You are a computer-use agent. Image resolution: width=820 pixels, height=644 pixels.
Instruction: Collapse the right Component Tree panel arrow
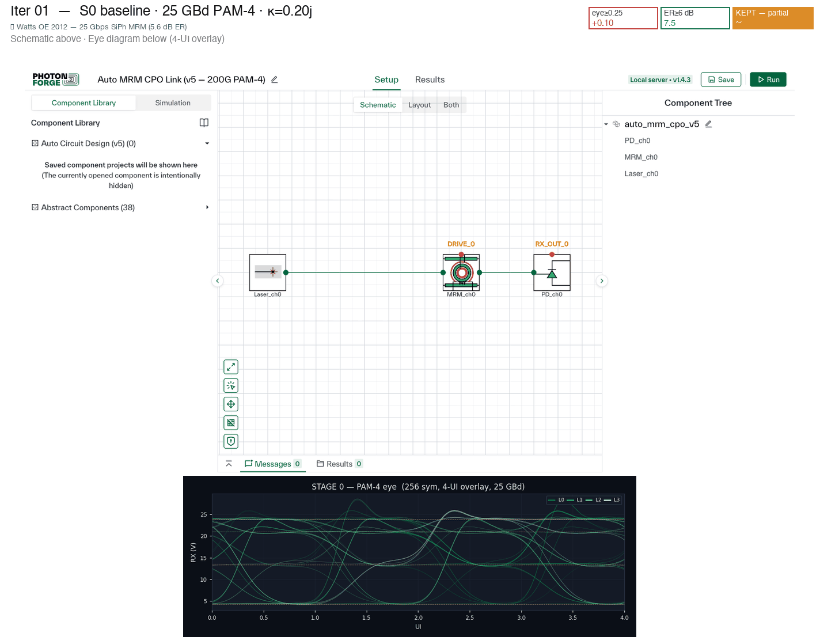(602, 281)
